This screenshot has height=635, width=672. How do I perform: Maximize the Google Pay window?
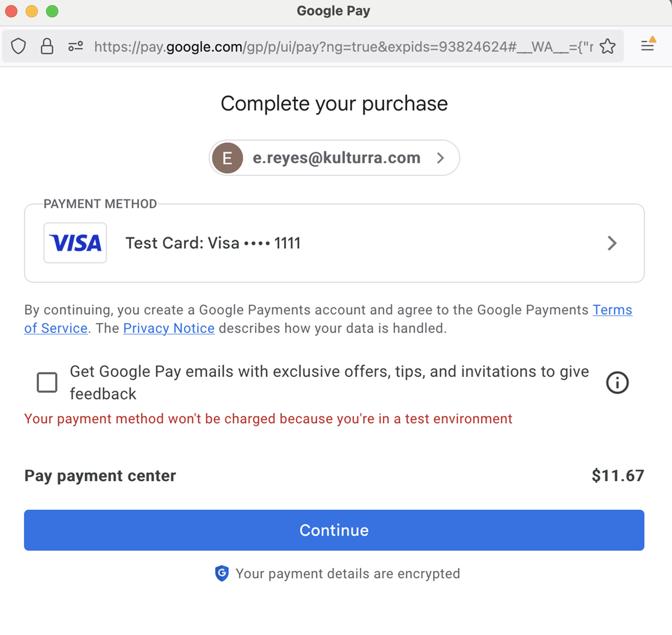coord(52,11)
